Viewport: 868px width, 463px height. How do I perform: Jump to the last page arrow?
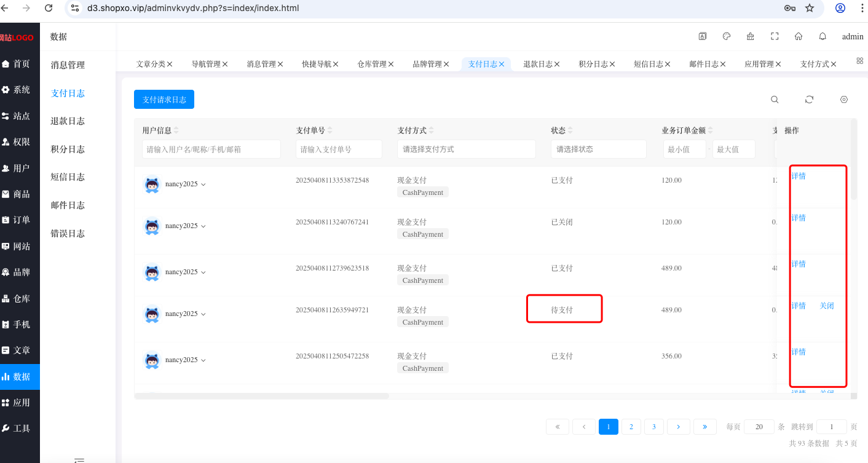click(704, 427)
